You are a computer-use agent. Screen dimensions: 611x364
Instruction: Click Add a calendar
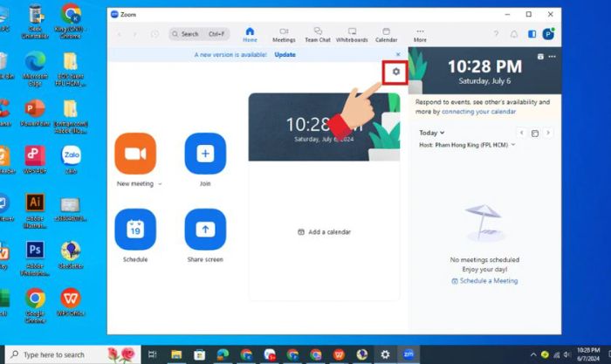pos(324,232)
